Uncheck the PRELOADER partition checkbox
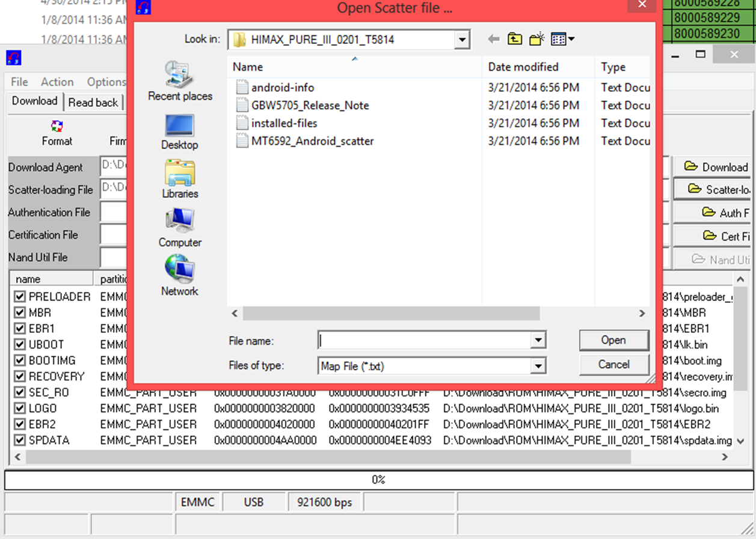Image resolution: width=756 pixels, height=539 pixels. [20, 297]
